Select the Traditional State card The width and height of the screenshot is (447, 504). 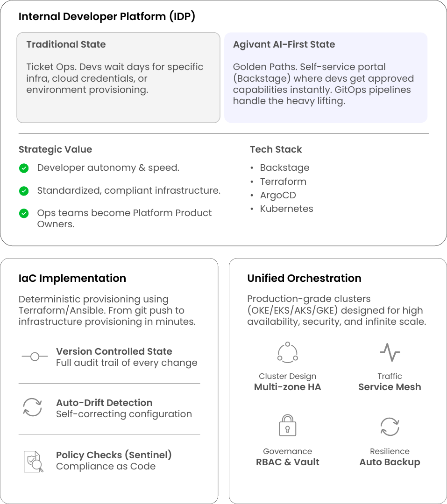coord(118,77)
